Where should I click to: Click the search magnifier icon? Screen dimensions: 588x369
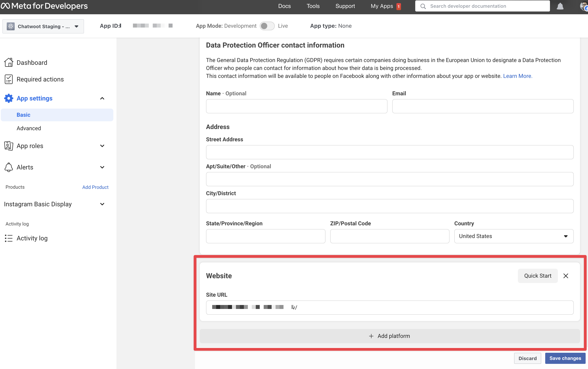tap(423, 6)
